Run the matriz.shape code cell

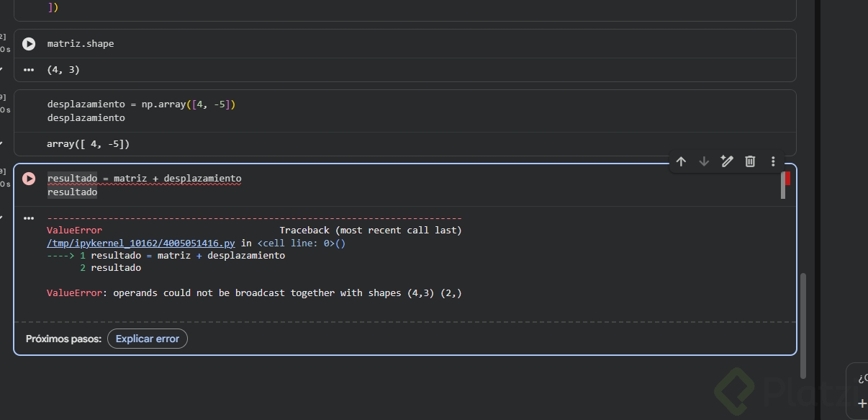pyautogui.click(x=29, y=44)
